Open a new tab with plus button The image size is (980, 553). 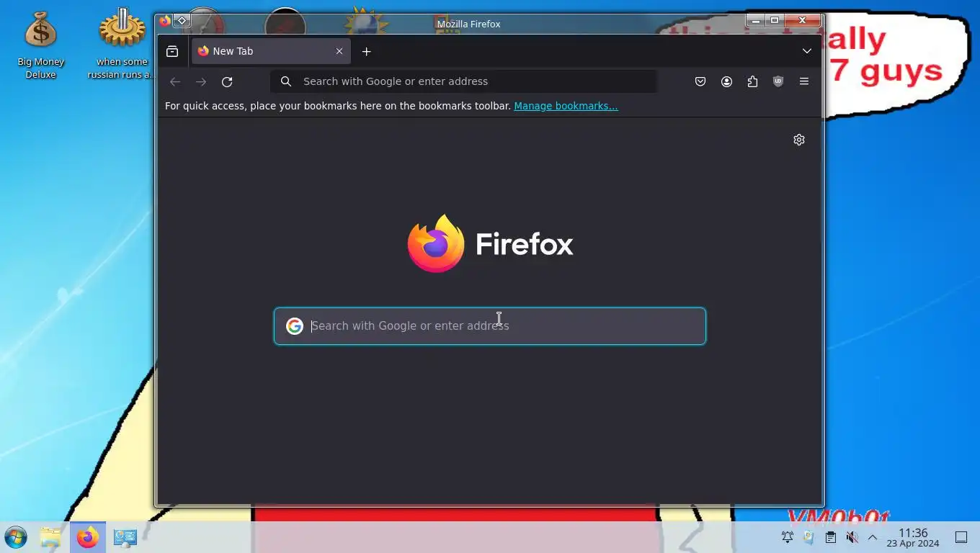pyautogui.click(x=366, y=51)
